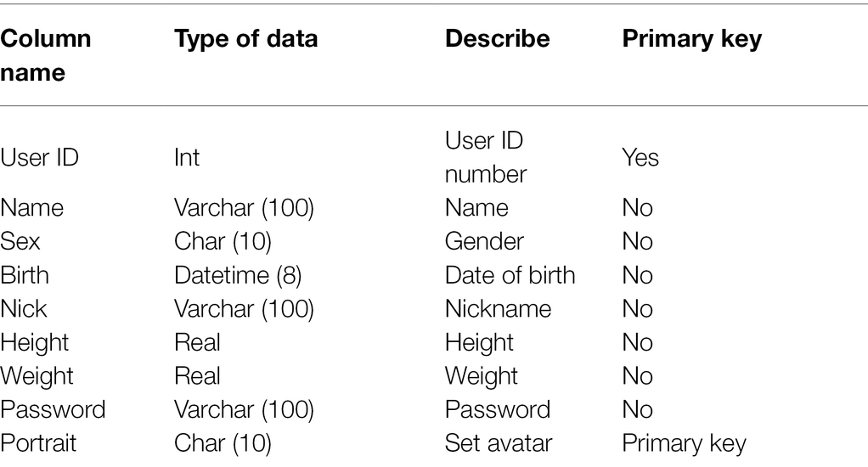Click the User ID cell
This screenshot has height=467, width=868.
[39, 158]
